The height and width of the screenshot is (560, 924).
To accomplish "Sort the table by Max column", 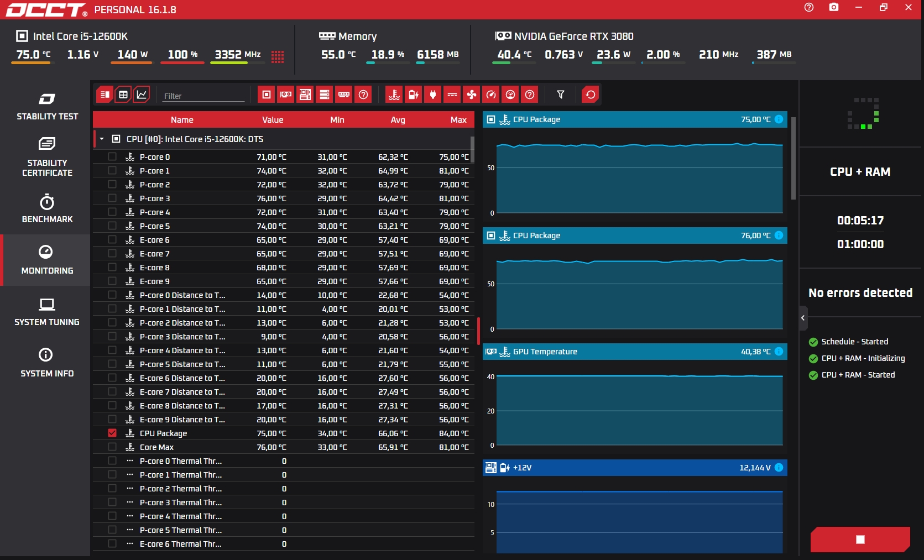I will click(x=458, y=120).
